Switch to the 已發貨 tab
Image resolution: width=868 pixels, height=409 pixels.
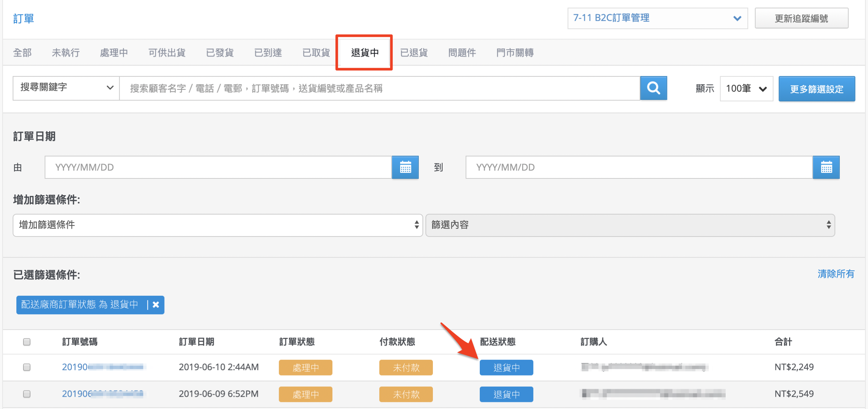click(220, 53)
